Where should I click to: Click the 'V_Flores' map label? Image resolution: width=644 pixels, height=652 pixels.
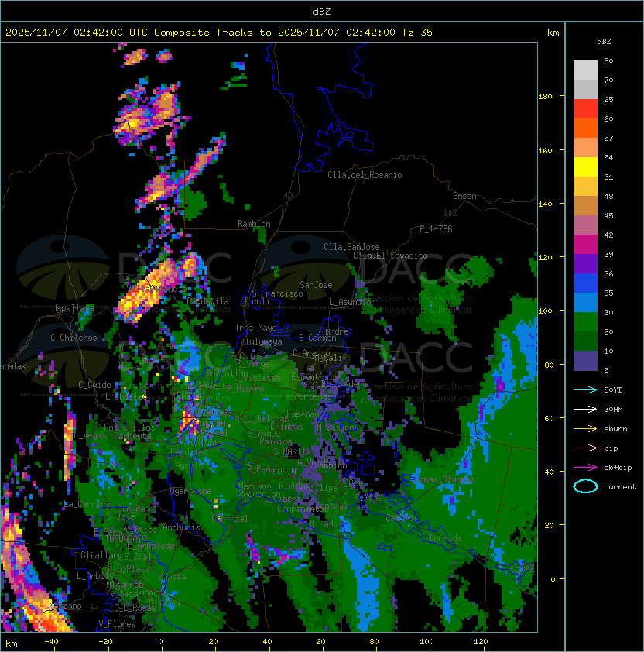pyautogui.click(x=117, y=624)
